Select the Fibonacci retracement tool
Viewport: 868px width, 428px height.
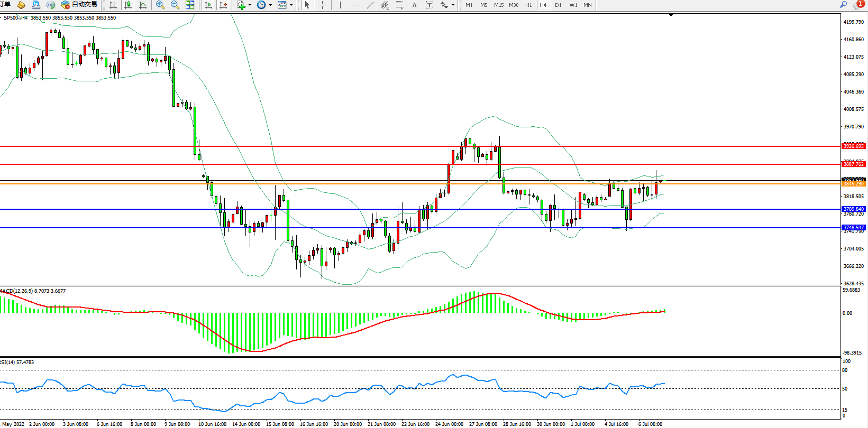tap(400, 5)
